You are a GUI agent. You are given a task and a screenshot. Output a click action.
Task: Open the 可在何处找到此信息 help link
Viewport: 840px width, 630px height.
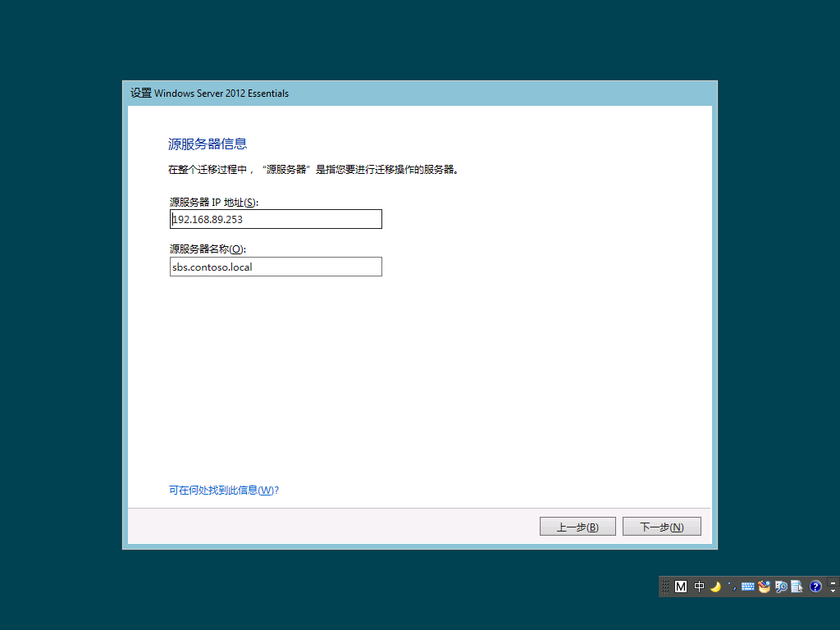tap(224, 491)
